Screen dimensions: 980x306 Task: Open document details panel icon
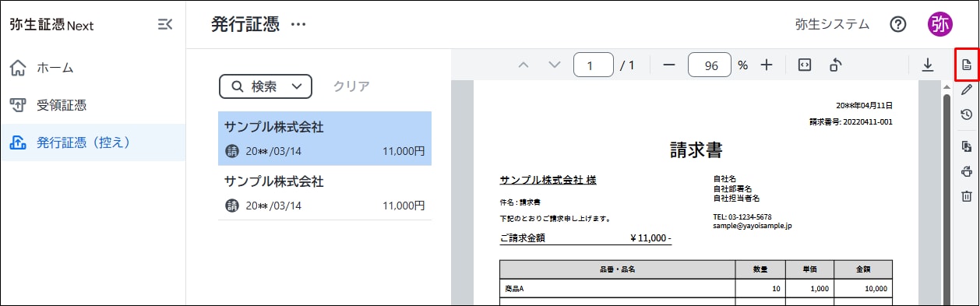(967, 65)
